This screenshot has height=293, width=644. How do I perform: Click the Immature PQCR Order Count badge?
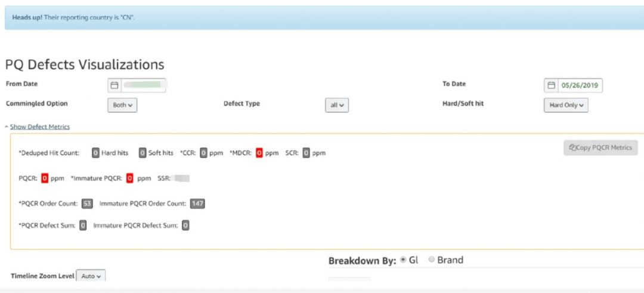click(x=197, y=203)
